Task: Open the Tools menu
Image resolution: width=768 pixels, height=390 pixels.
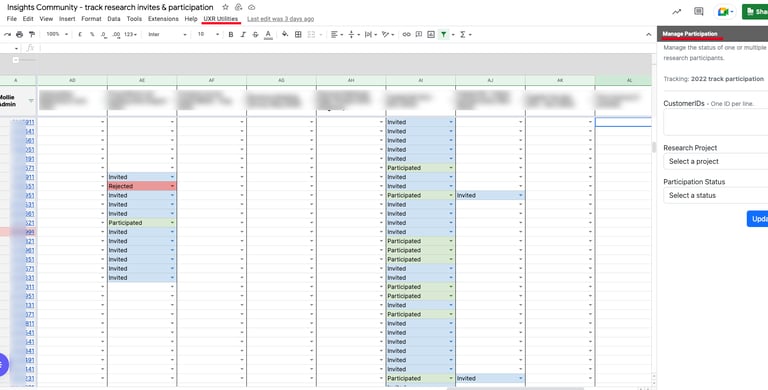Action: (134, 19)
